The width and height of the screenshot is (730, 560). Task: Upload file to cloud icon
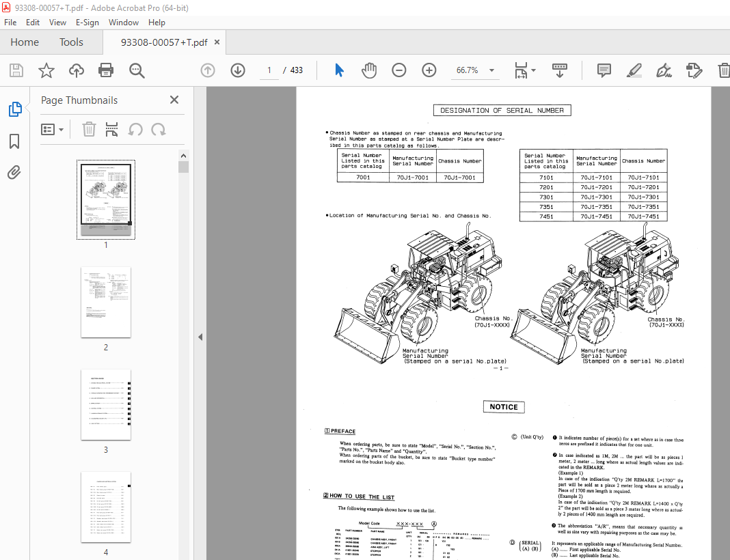[77, 70]
